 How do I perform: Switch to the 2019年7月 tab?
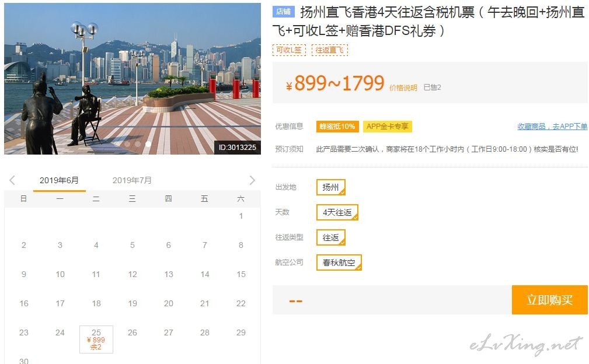coord(133,180)
